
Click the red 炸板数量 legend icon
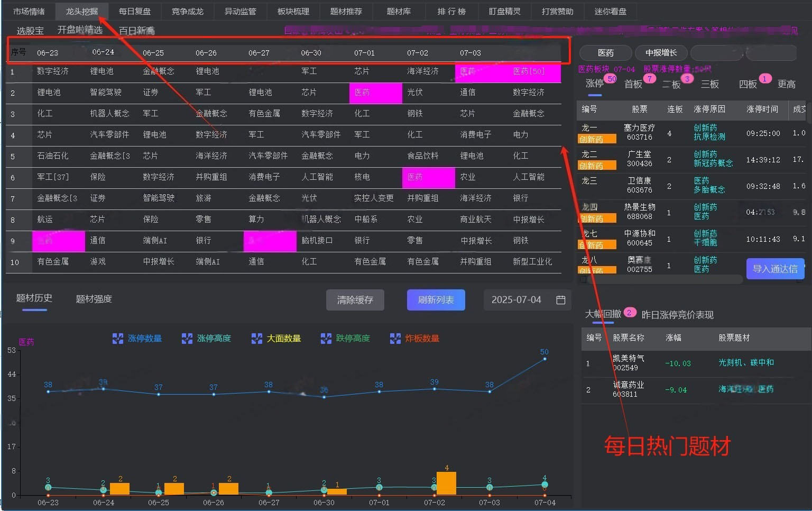395,339
